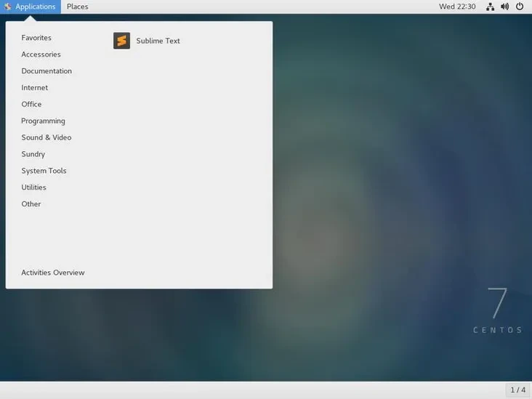Show the Internet category
The width and height of the screenshot is (532, 399).
[35, 87]
